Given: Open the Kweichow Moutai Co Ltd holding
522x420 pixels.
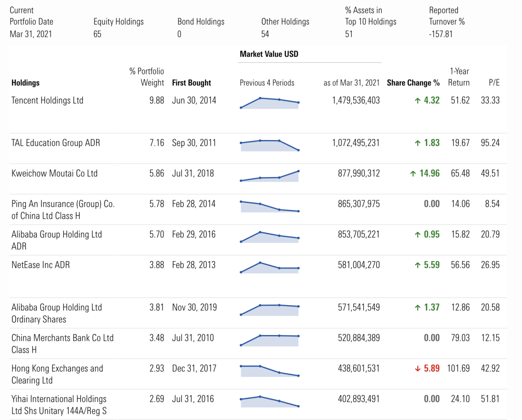Looking at the screenshot, I should coord(54,174).
